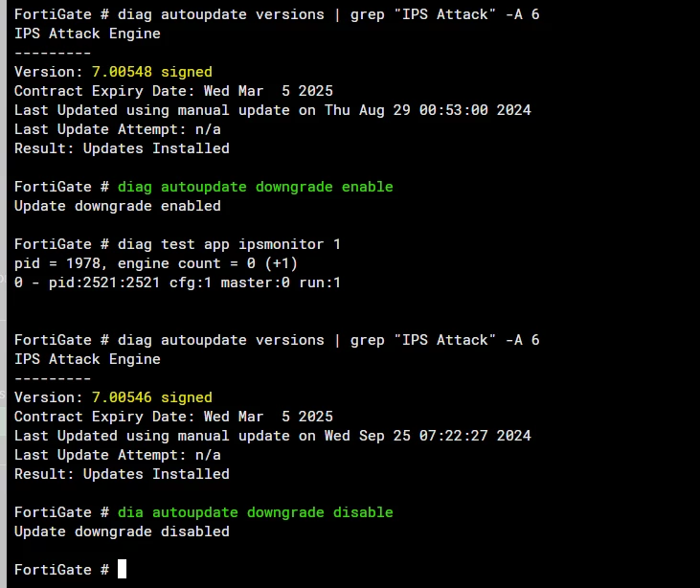Screen dimensions: 700x588
Task: Click the line 'pid = 1978, engine count = 0 (+1)'
Action: click(156, 263)
